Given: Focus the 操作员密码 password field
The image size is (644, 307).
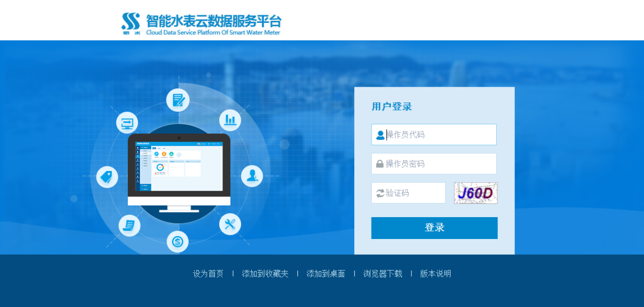Looking at the screenshot, I should coord(439,164).
